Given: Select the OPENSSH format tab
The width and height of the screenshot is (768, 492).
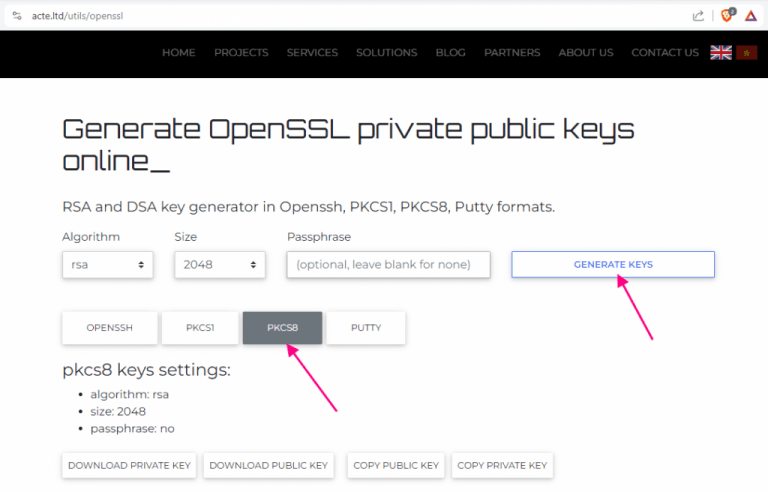Looking at the screenshot, I should pos(110,328).
